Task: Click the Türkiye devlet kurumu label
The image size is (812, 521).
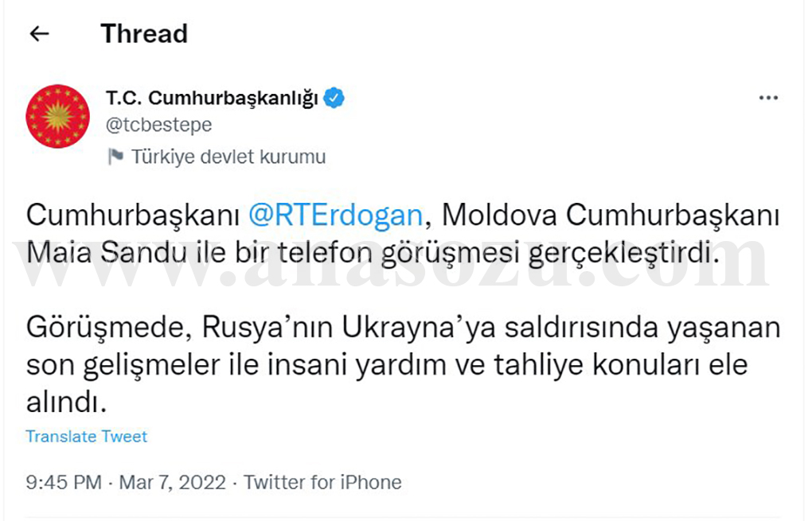Action: coord(228,157)
